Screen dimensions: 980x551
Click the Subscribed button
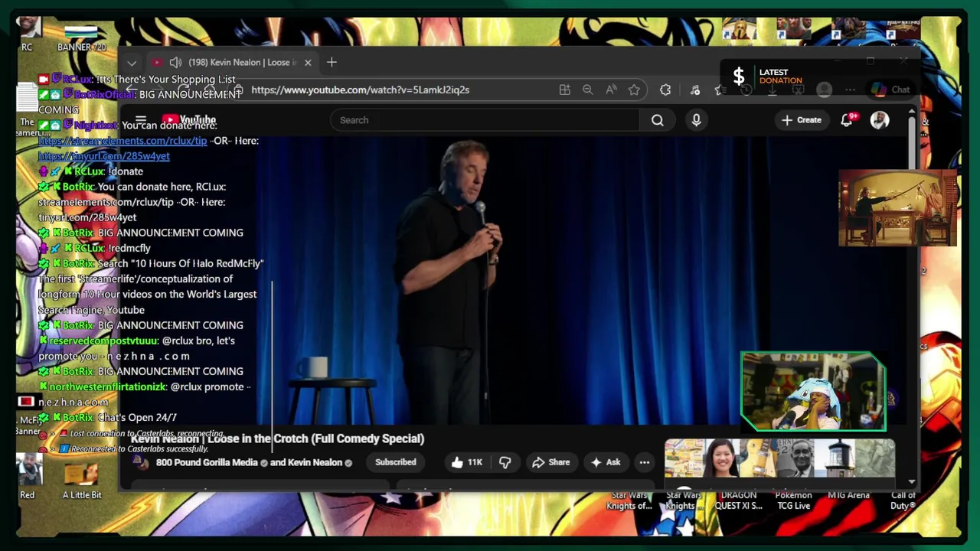click(396, 462)
